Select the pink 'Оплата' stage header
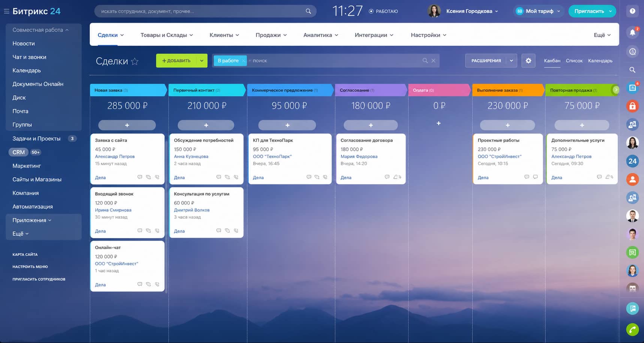This screenshot has width=644, height=343. click(439, 90)
